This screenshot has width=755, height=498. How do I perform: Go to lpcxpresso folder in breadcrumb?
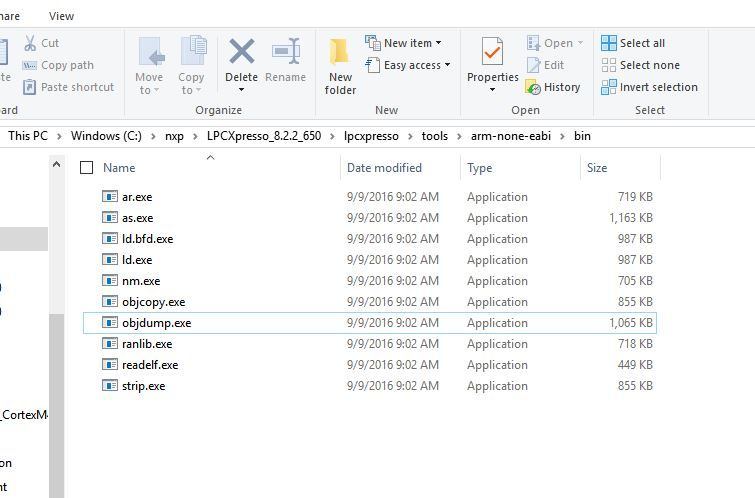pos(371,136)
